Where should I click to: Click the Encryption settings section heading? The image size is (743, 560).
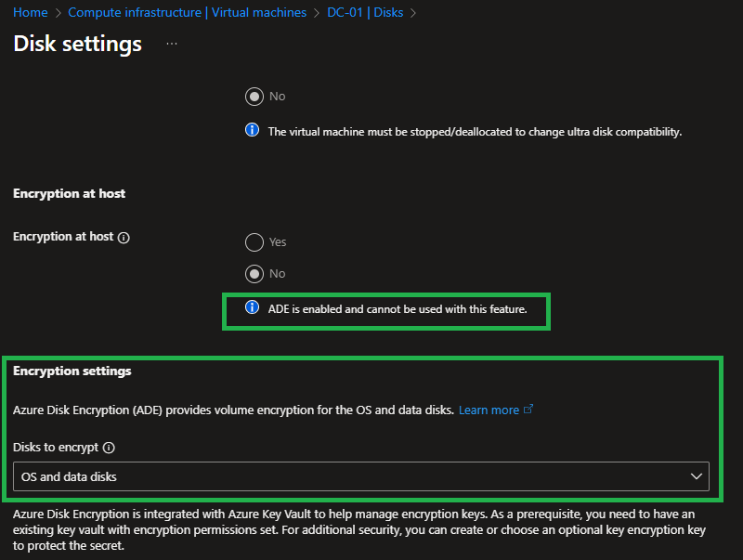(x=72, y=371)
